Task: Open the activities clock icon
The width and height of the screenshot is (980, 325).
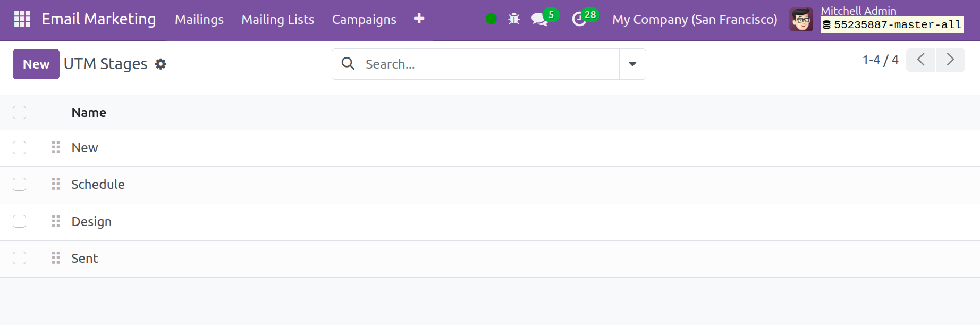Action: [x=579, y=19]
